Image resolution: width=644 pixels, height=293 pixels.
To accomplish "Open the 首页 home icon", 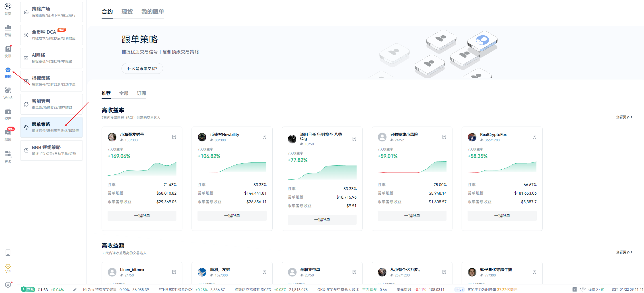I will (x=8, y=6).
